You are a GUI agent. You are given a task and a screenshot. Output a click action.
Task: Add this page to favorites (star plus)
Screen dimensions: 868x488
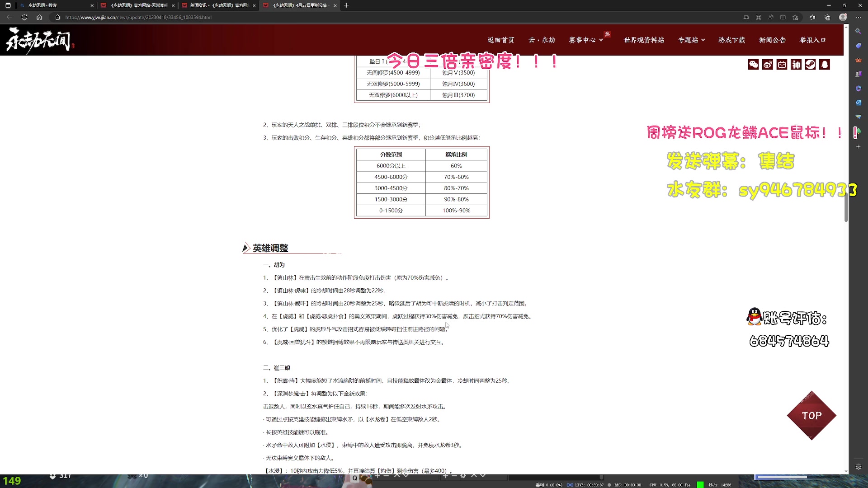(x=795, y=17)
